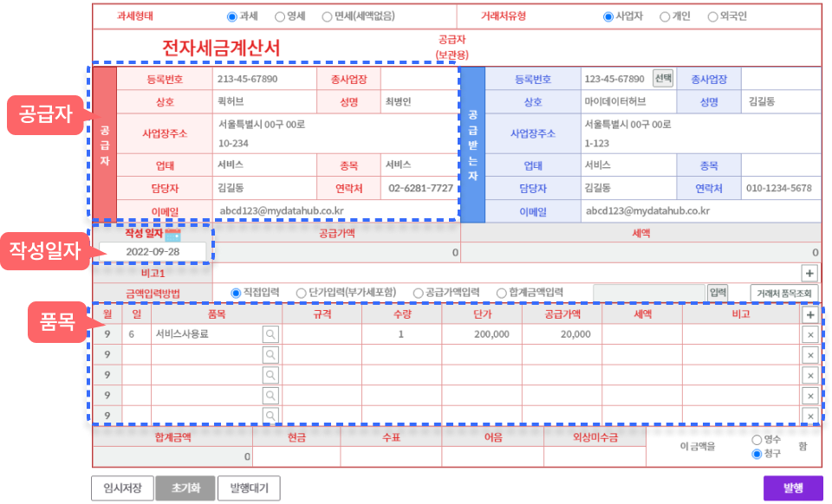
Task: Click the 외상미수금 amount field
Action: [x=595, y=457]
